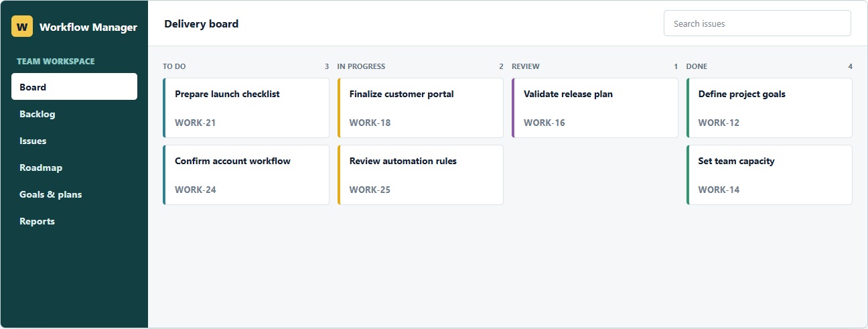Click issue key WORK-25
This screenshot has height=329, width=868.
(x=370, y=190)
